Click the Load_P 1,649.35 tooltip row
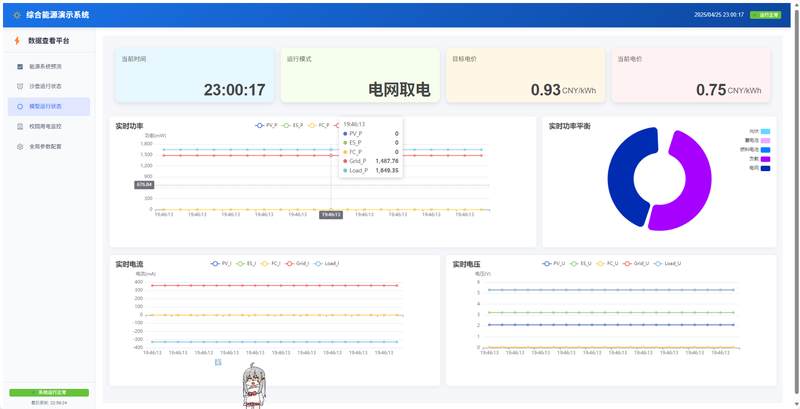 371,170
